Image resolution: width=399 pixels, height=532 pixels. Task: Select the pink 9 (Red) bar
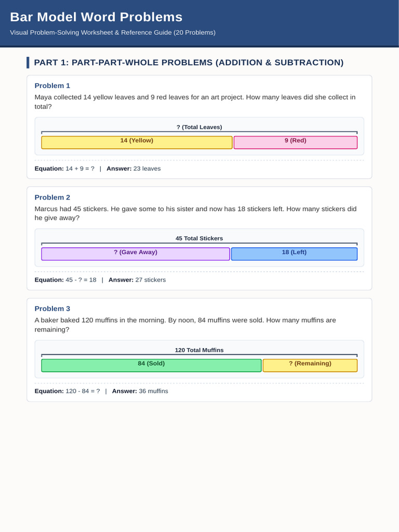(x=296, y=142)
